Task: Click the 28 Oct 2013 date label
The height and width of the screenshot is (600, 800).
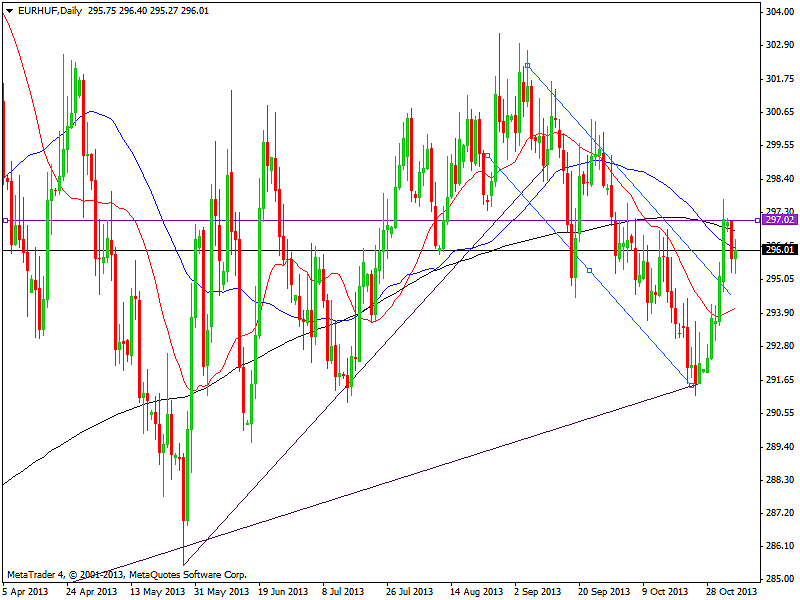Action: click(730, 591)
